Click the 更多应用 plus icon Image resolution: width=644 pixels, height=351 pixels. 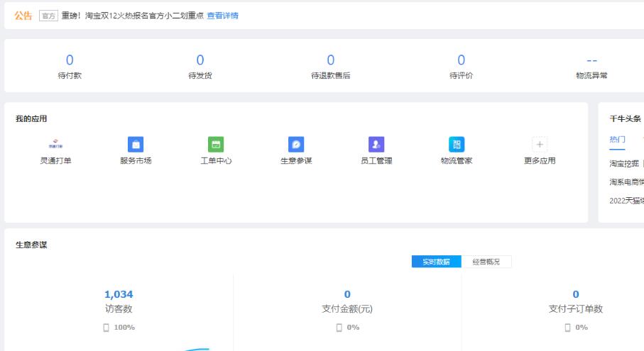(x=540, y=145)
